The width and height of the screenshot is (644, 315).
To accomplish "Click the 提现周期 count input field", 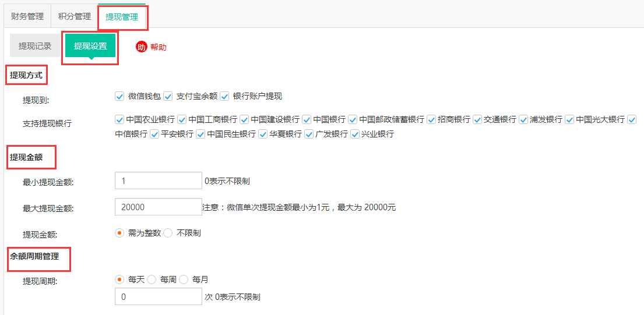I will click(159, 297).
